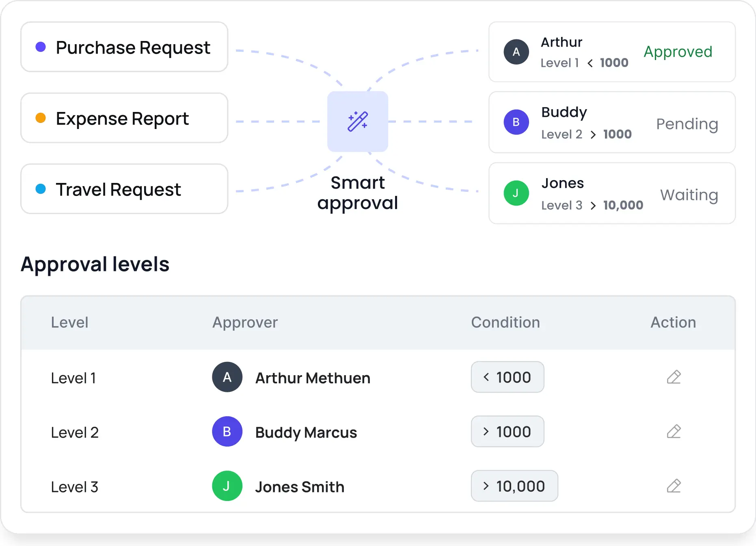Edit the Level 1 approval row
This screenshot has width=756, height=546.
[x=674, y=377]
